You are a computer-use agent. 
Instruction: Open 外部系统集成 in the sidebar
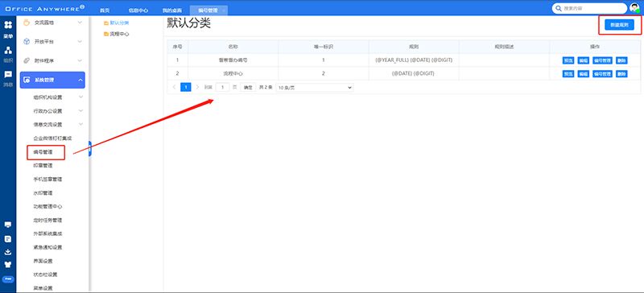pos(47,233)
